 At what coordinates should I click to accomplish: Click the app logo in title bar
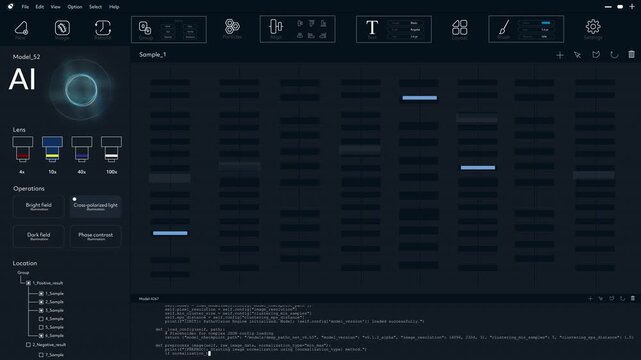[x=10, y=7]
